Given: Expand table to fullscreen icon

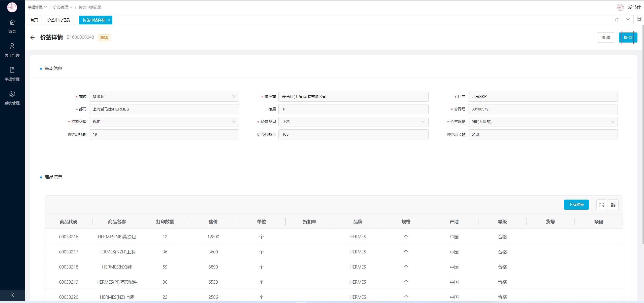Looking at the screenshot, I should click(602, 205).
